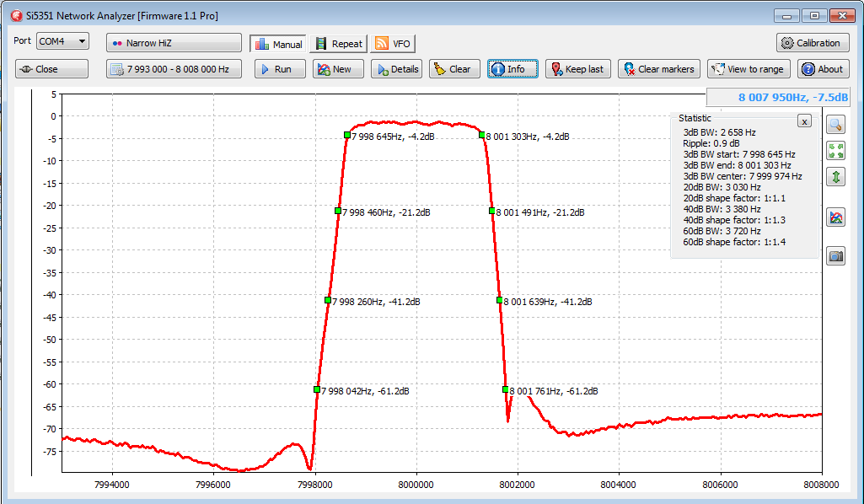
Task: Click the View to range button
Action: point(749,69)
